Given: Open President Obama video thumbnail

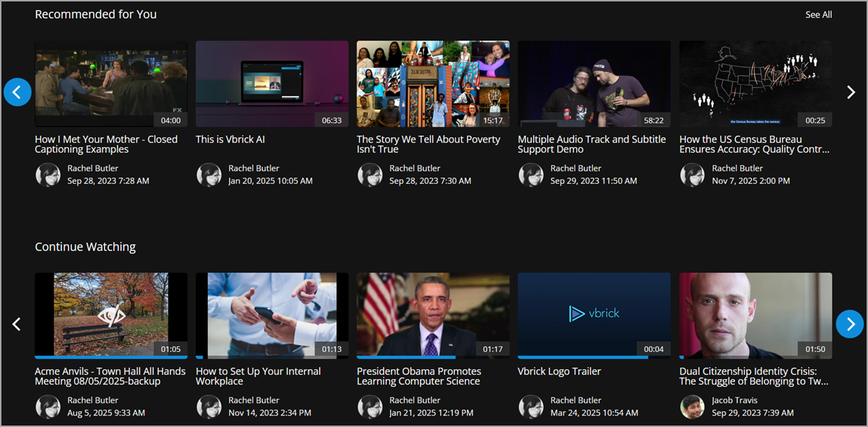Looking at the screenshot, I should [x=433, y=315].
